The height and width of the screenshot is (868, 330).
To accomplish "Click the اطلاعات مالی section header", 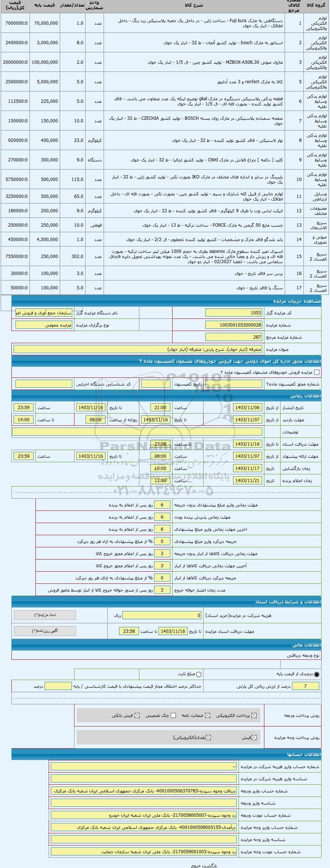I will point(166,645).
